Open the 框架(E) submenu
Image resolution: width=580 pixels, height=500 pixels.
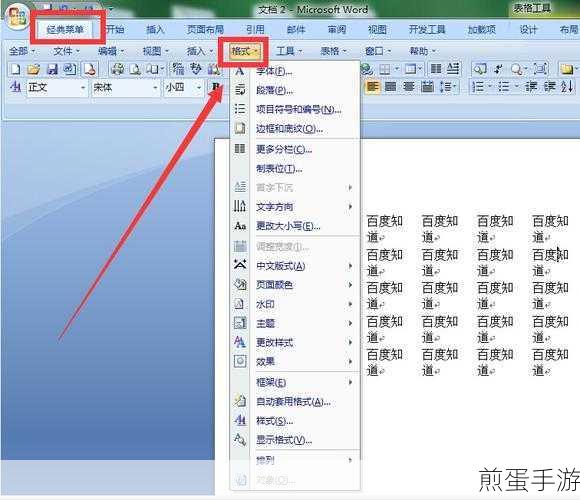coord(295,382)
